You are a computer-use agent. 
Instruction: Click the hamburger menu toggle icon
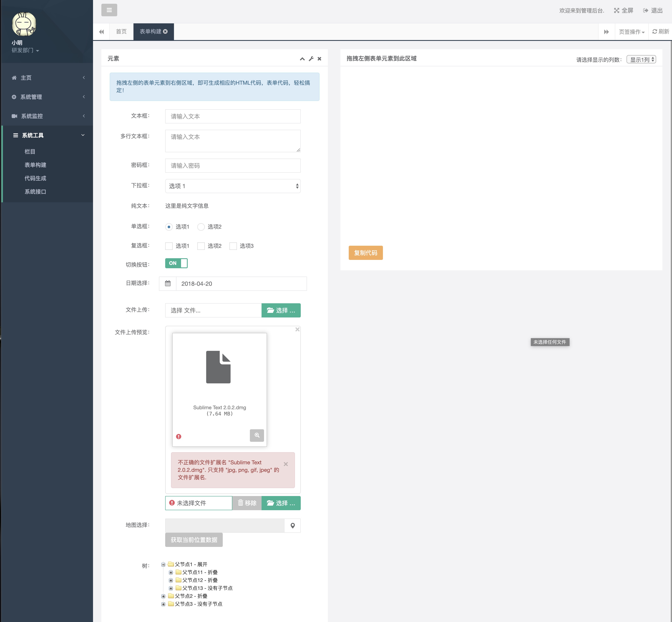click(109, 10)
